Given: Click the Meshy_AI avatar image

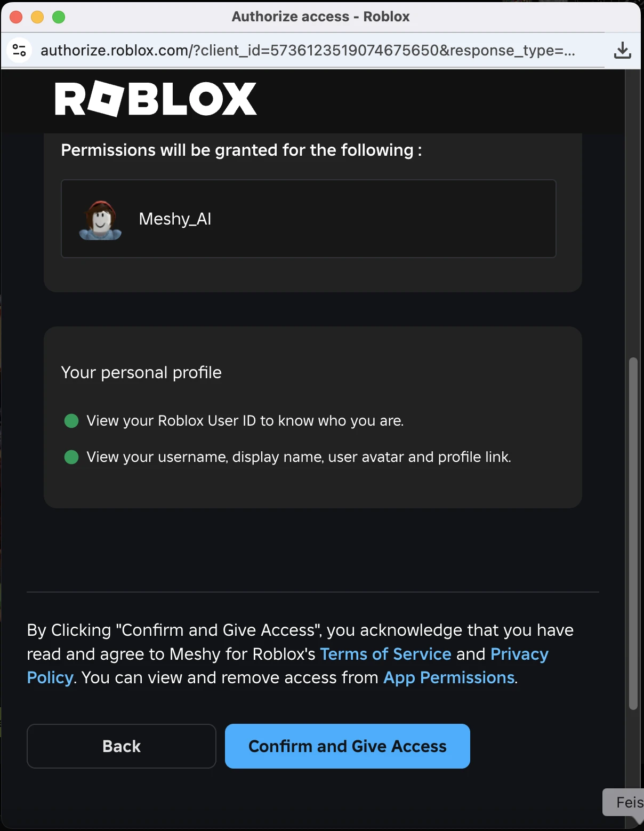Looking at the screenshot, I should point(100,220).
